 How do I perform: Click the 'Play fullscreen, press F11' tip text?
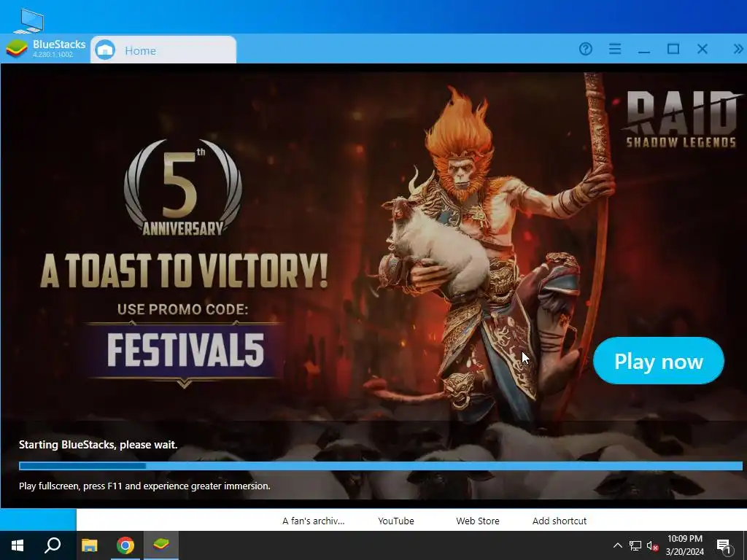tap(144, 486)
